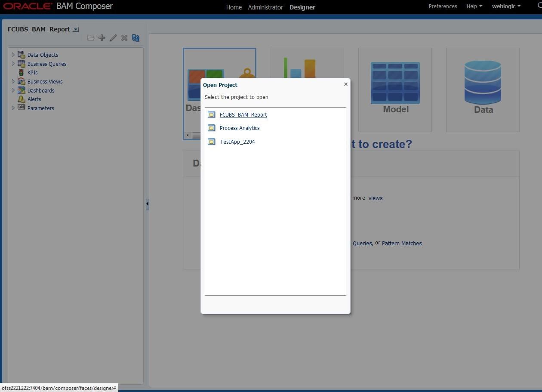
Task: Open the project selector dropdown arrow
Action: tap(76, 30)
